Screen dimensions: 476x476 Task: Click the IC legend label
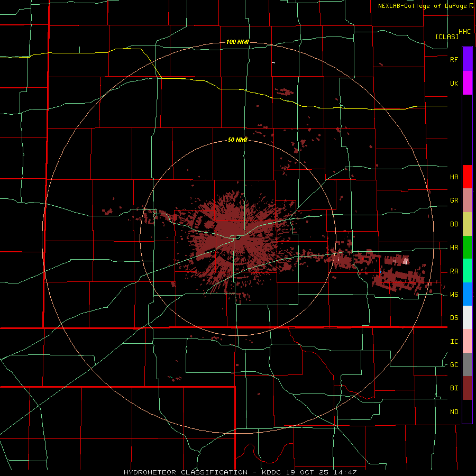point(454,342)
